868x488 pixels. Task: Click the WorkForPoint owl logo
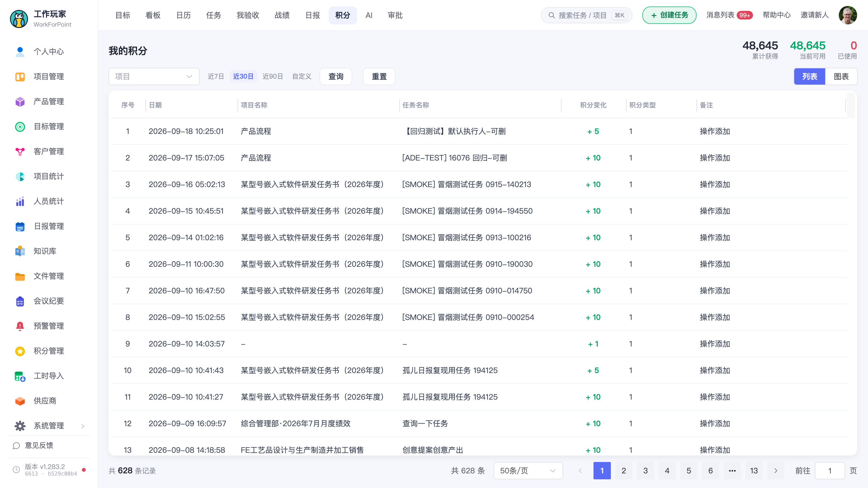pyautogui.click(x=19, y=19)
